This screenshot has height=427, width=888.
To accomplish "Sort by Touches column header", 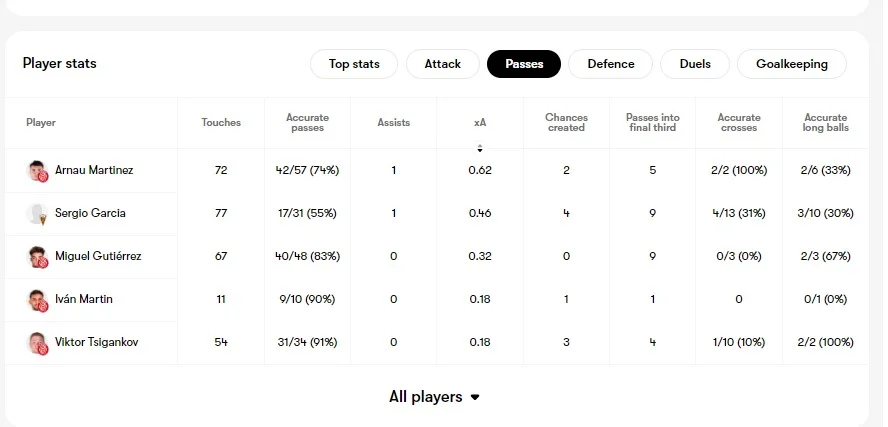I will (x=221, y=123).
